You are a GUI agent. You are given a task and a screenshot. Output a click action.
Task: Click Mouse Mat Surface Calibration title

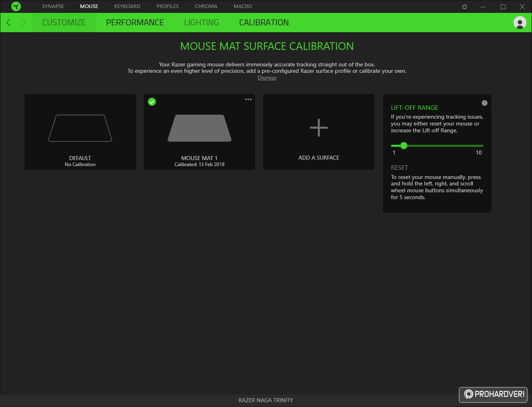(267, 46)
